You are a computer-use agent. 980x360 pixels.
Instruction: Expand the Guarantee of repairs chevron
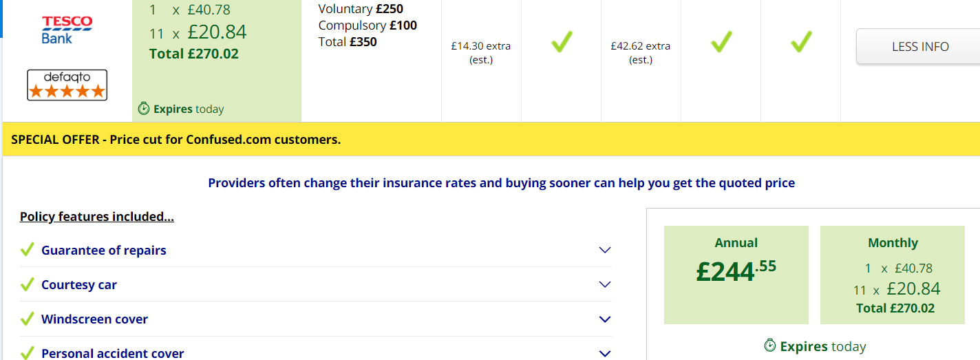click(605, 250)
